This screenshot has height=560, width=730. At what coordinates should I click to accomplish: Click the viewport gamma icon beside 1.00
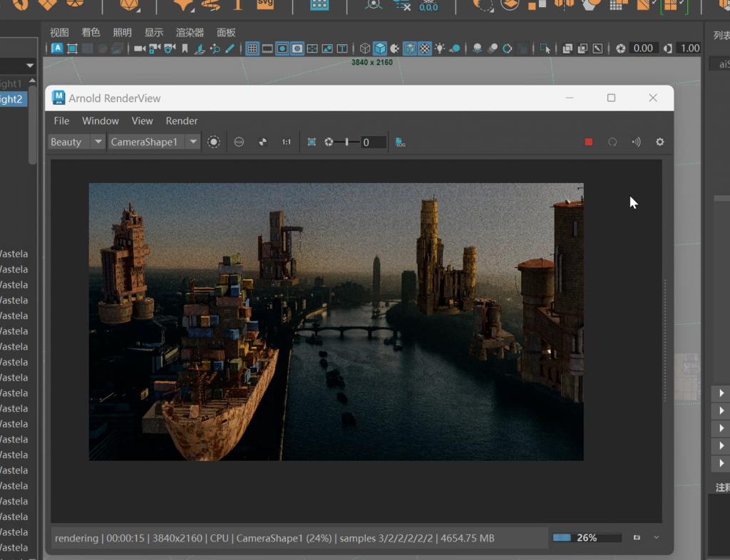pos(667,48)
